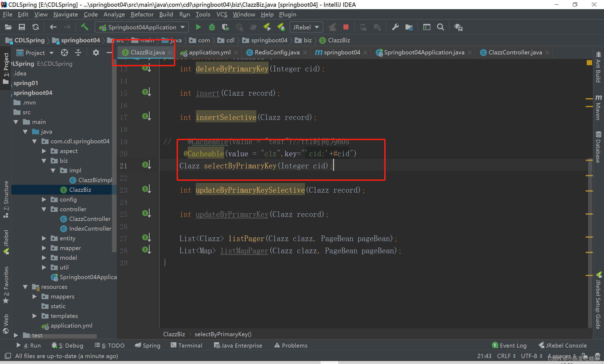Click the green Run button in toolbar
The width and height of the screenshot is (604, 364).
click(198, 27)
